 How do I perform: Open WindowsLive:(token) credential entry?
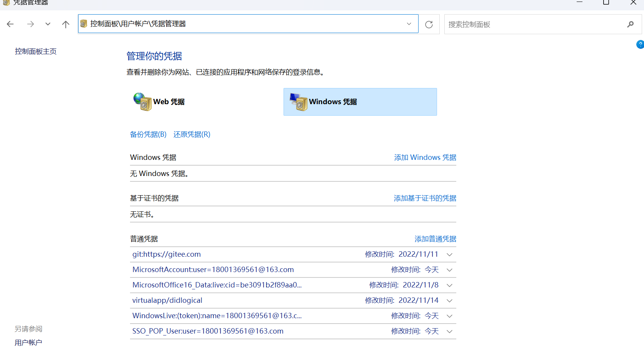click(x=217, y=316)
